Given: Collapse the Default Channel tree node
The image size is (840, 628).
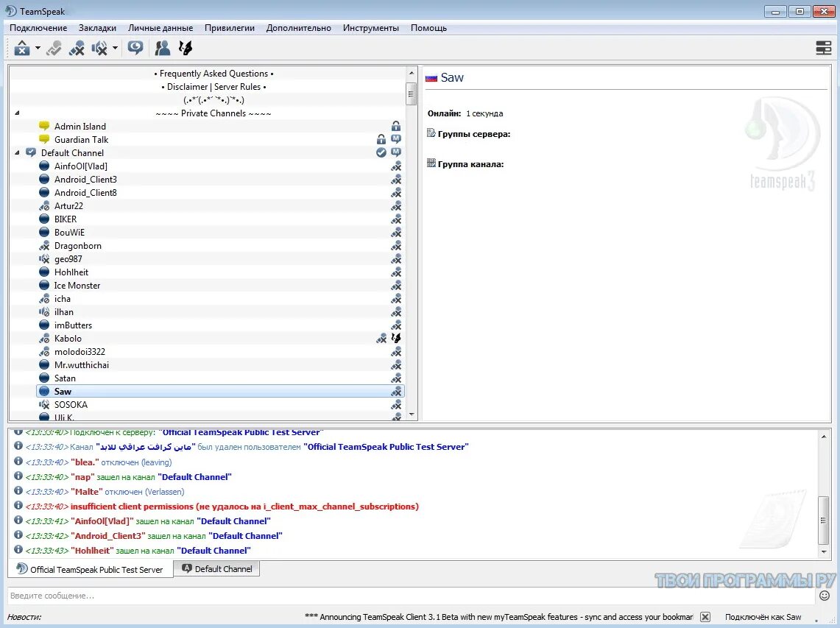Looking at the screenshot, I should coord(17,152).
